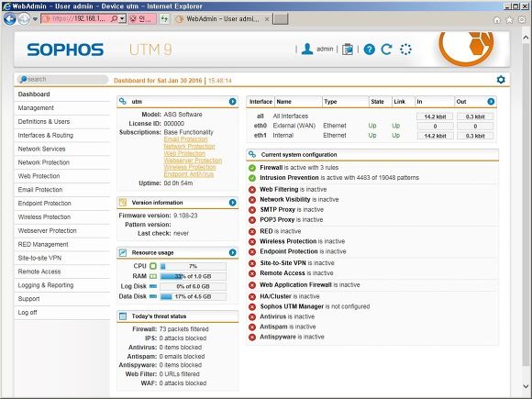Click the Web Application Firewall status text
The width and height of the screenshot is (532, 399).
(310, 285)
